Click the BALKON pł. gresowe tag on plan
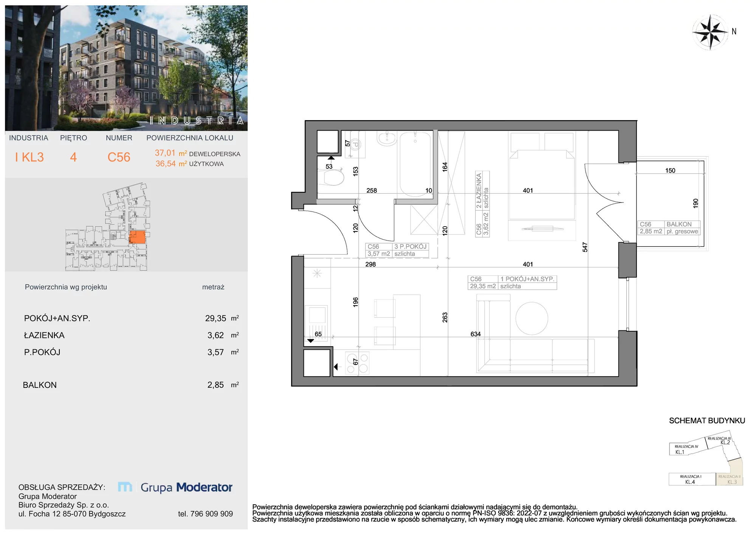756x534 pixels. point(669,228)
